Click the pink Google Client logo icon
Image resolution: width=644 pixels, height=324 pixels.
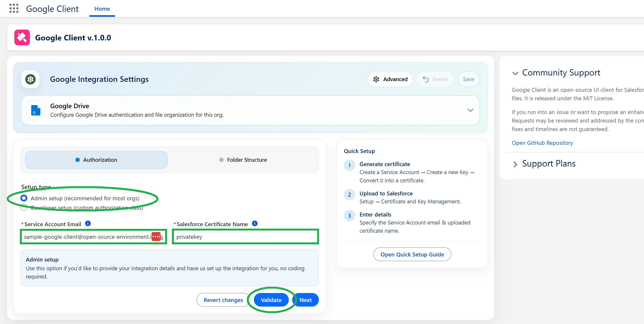pos(22,38)
